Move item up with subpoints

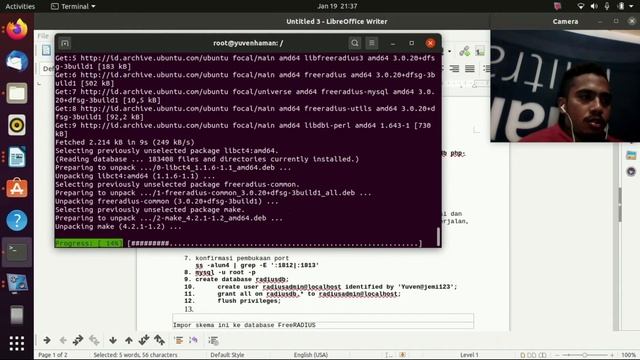point(159,340)
